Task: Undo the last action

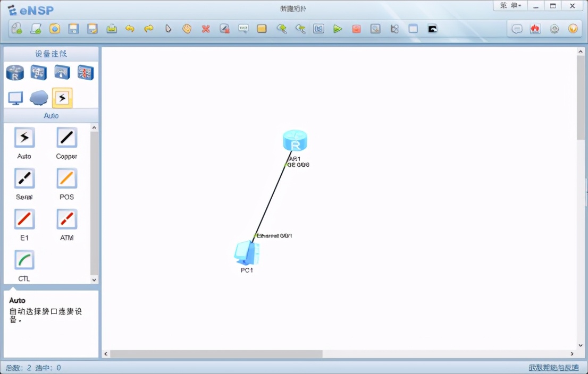Action: [130, 29]
